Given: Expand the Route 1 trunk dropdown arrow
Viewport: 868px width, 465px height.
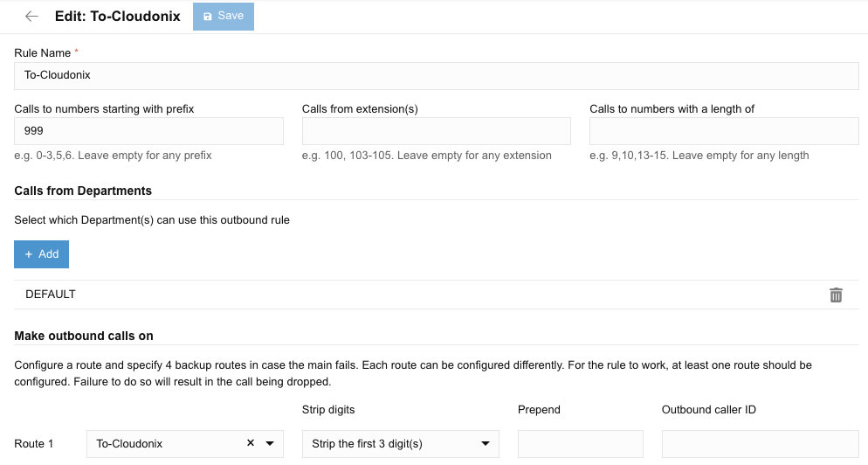Looking at the screenshot, I should pos(270,443).
